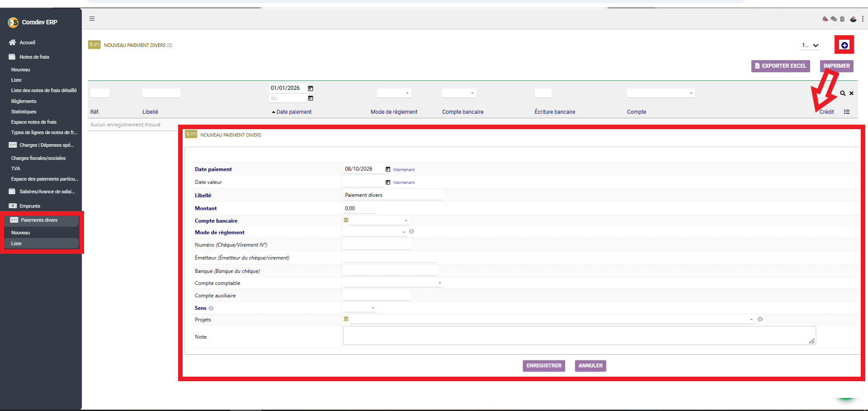The image size is (868, 411).
Task: Open the Mode de règlement form dropdown
Action: click(x=374, y=232)
